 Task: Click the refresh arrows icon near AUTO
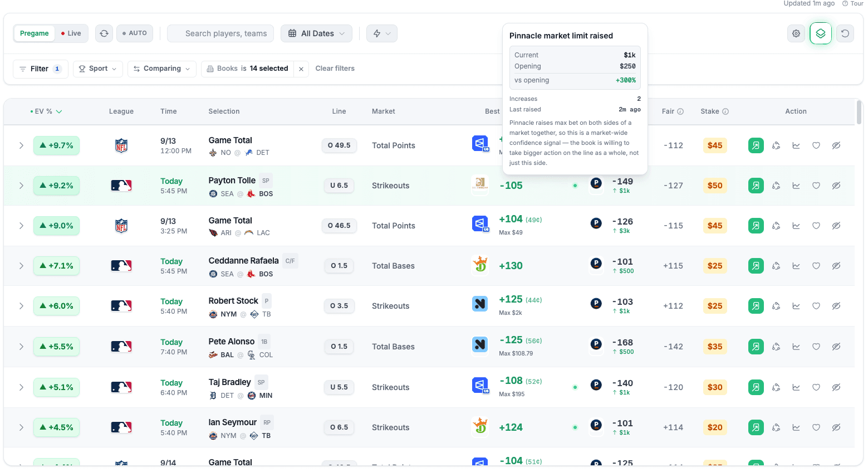(104, 33)
